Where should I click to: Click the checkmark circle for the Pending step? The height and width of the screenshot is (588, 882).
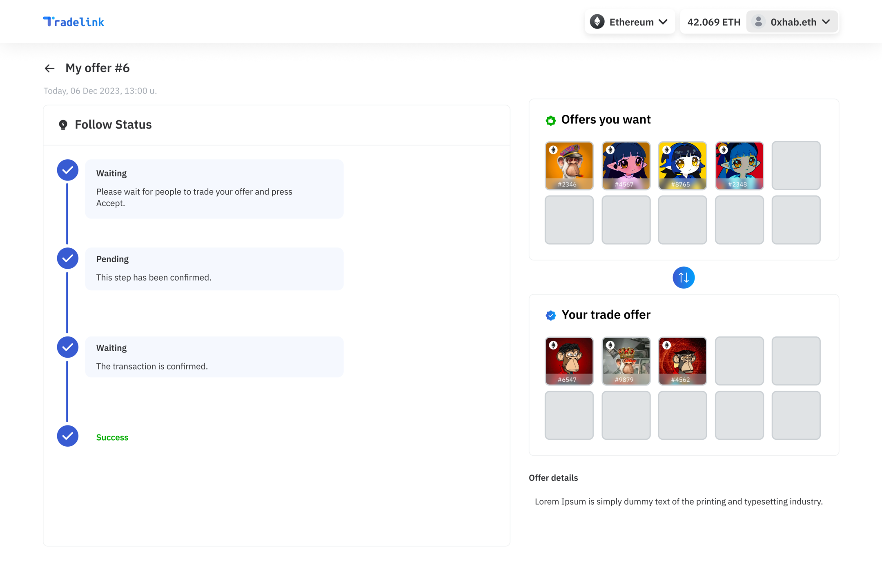coord(68,258)
